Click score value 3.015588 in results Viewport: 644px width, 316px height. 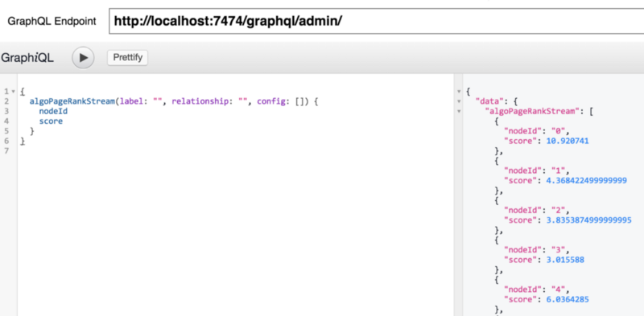point(565,260)
